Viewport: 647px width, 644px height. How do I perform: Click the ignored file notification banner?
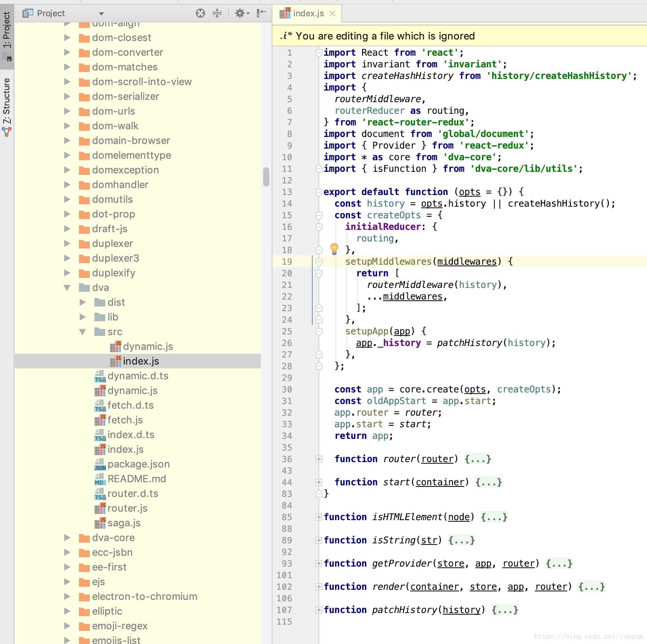coord(459,36)
